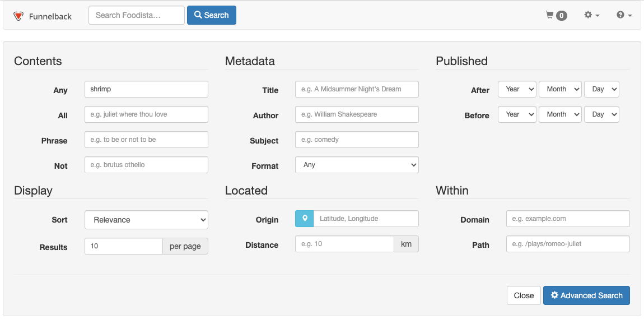Click the Author text field
644x319 pixels.
click(x=357, y=114)
